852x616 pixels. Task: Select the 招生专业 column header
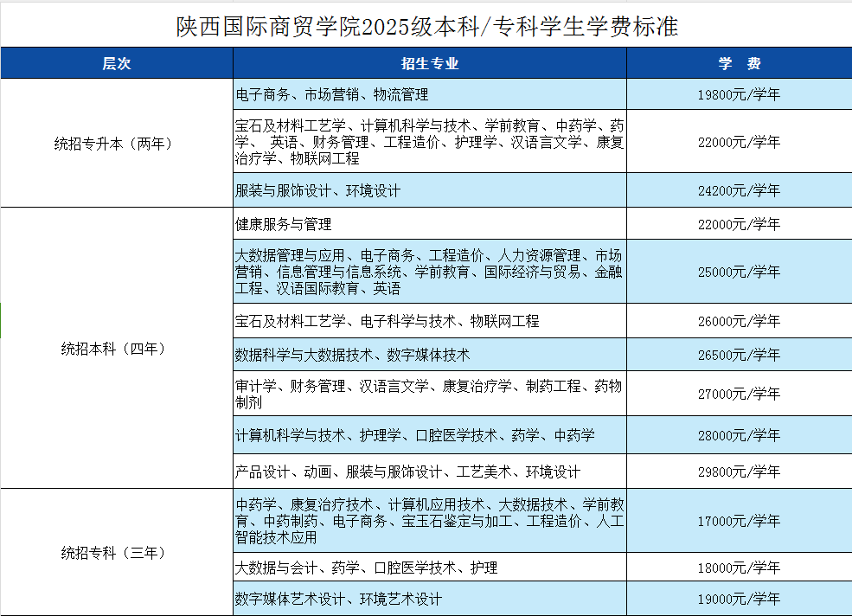(x=430, y=63)
